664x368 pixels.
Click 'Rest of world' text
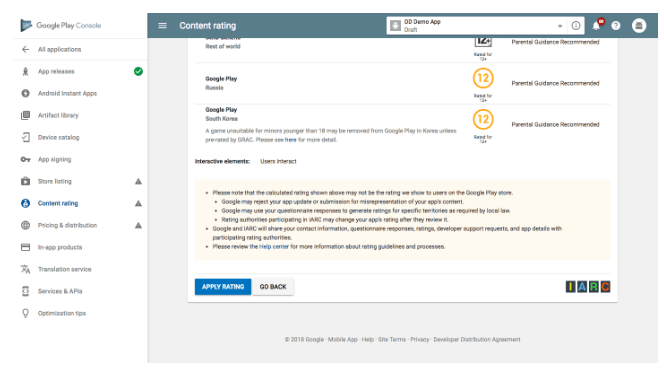(x=223, y=47)
